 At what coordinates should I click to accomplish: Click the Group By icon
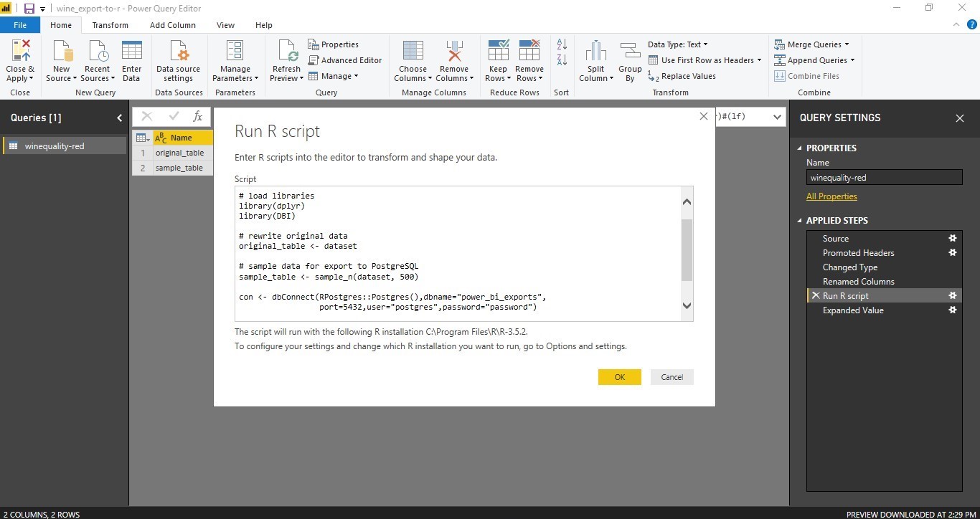click(x=630, y=52)
